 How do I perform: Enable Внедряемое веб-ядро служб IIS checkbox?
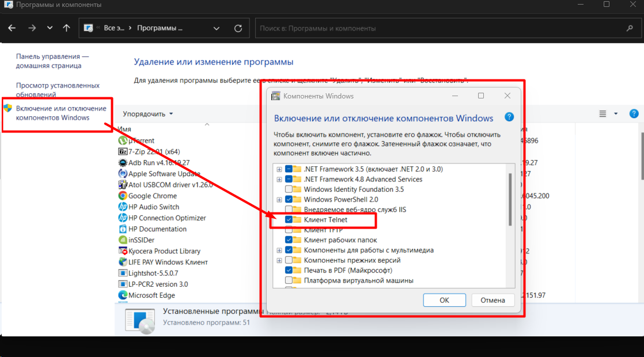tap(289, 209)
